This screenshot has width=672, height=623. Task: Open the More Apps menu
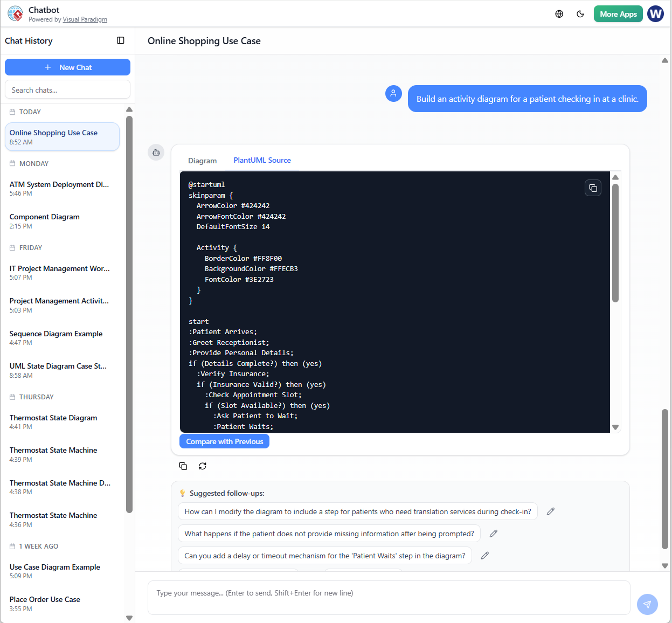click(618, 14)
